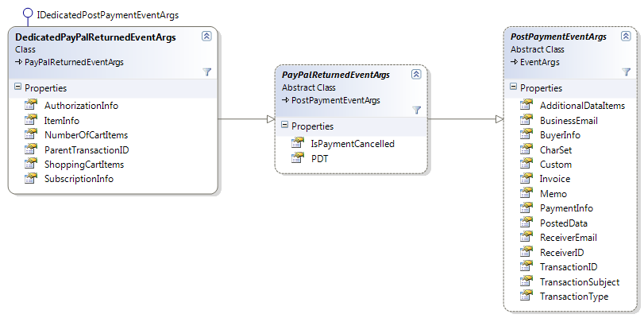Select the TransactionType property name

pyautogui.click(x=574, y=297)
